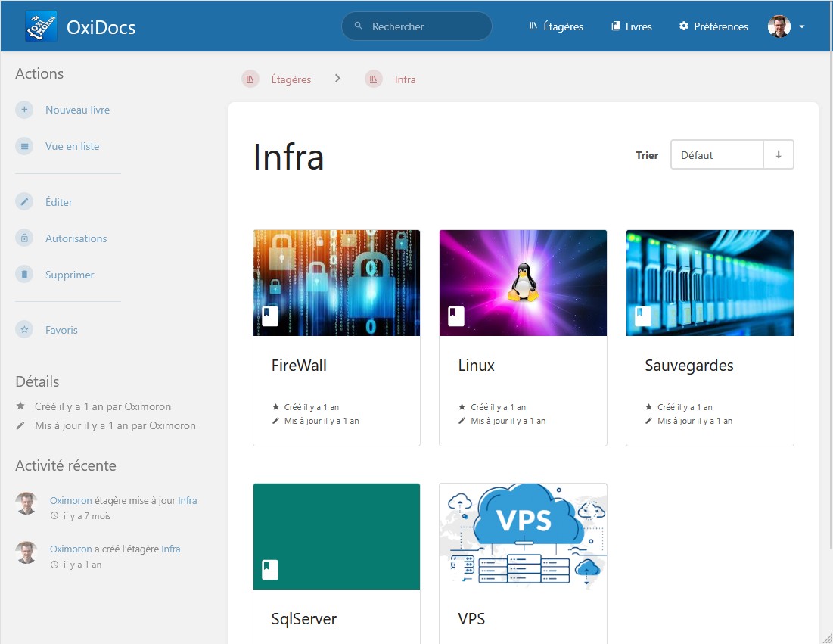Add the shelf to Favoris
The image size is (833, 644).
[x=61, y=330]
